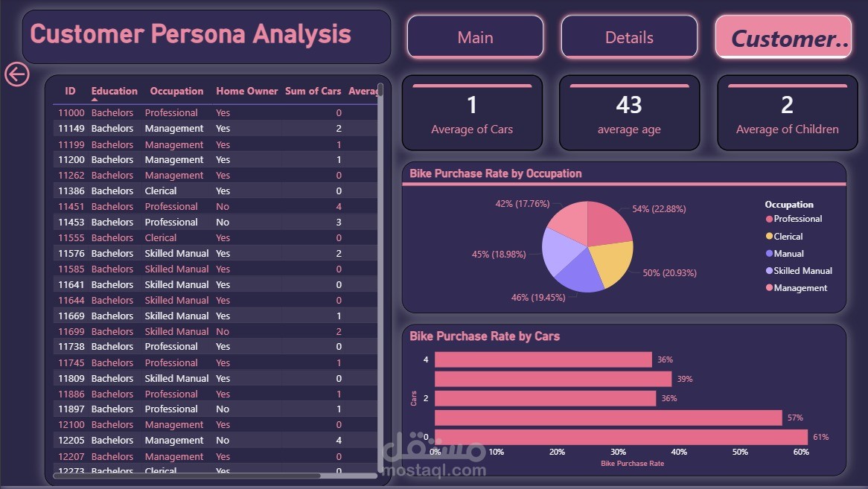Select ID 11262 in the table

click(71, 176)
